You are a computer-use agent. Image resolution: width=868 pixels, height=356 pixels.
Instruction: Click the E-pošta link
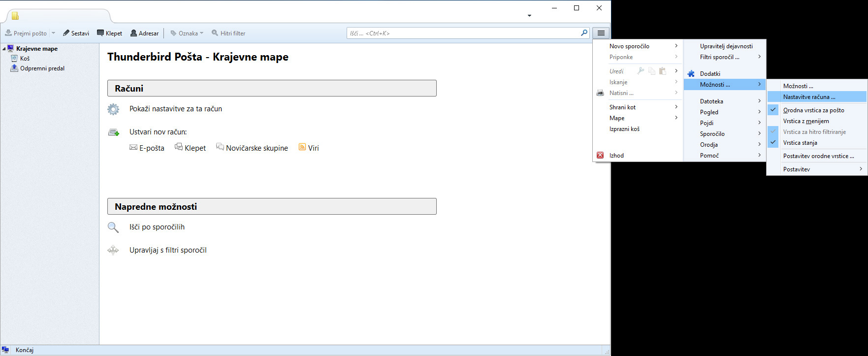coord(152,148)
